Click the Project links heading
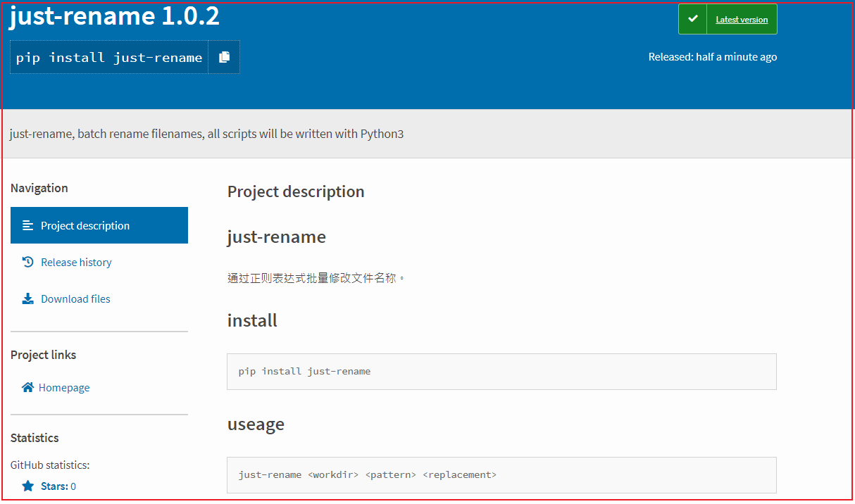Viewport: 855px width, 504px height. pos(44,355)
